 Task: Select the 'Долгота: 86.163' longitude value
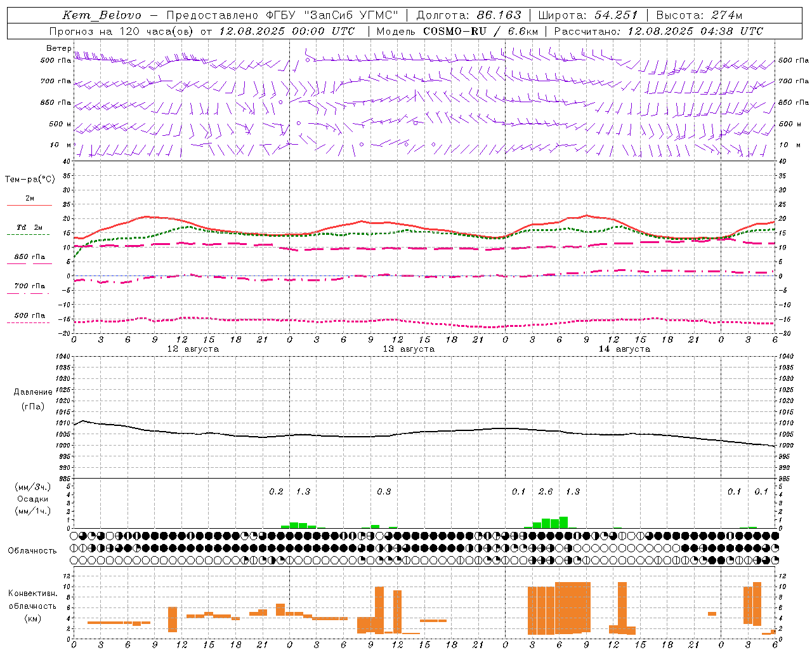tap(469, 15)
